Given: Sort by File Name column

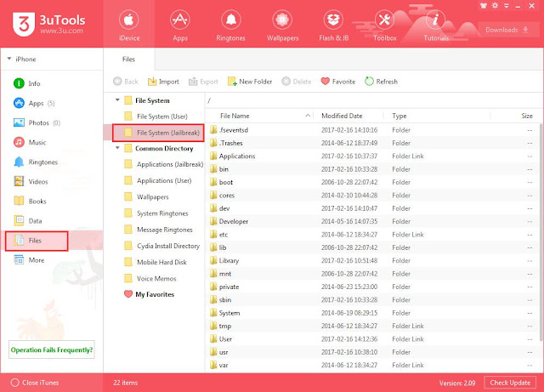Looking at the screenshot, I should point(259,116).
